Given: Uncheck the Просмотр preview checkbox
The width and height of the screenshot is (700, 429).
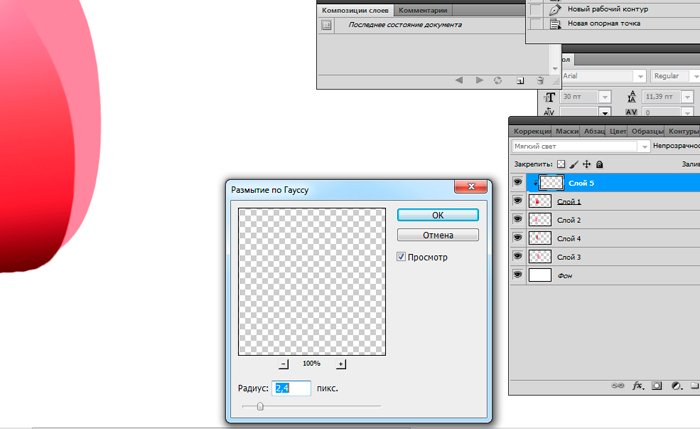Looking at the screenshot, I should (402, 257).
